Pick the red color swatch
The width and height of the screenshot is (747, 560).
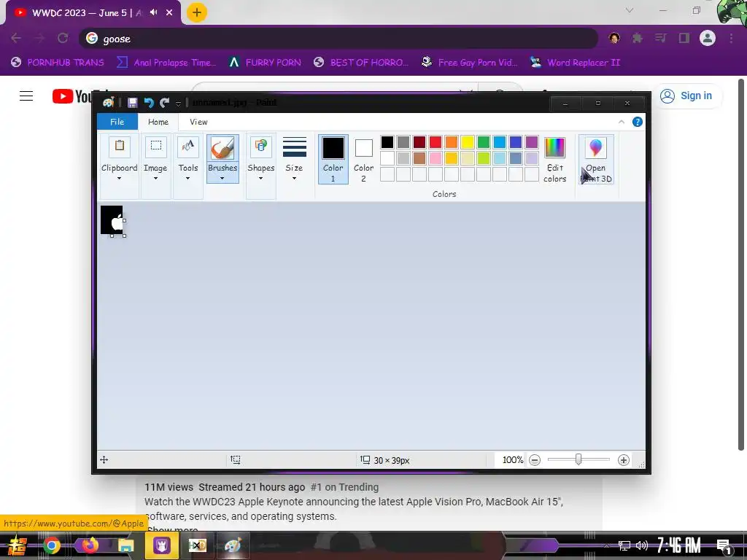click(436, 142)
